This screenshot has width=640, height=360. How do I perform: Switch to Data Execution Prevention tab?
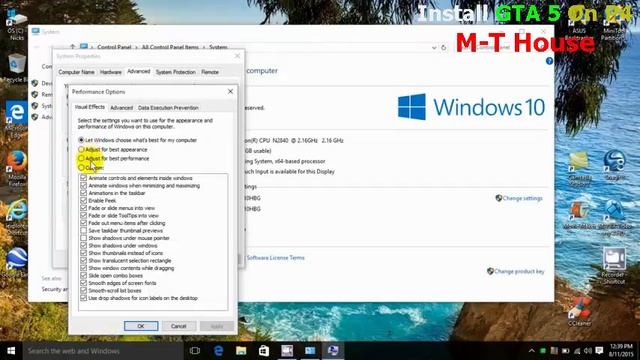tap(168, 108)
